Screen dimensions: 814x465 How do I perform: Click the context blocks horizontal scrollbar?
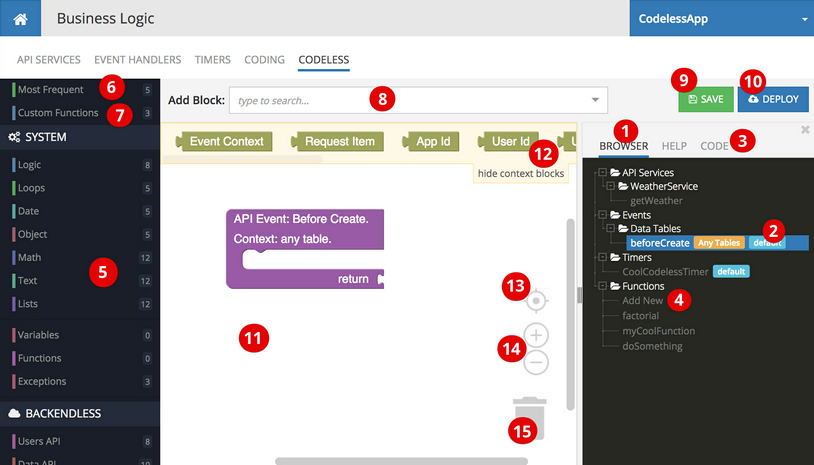[x=242, y=159]
